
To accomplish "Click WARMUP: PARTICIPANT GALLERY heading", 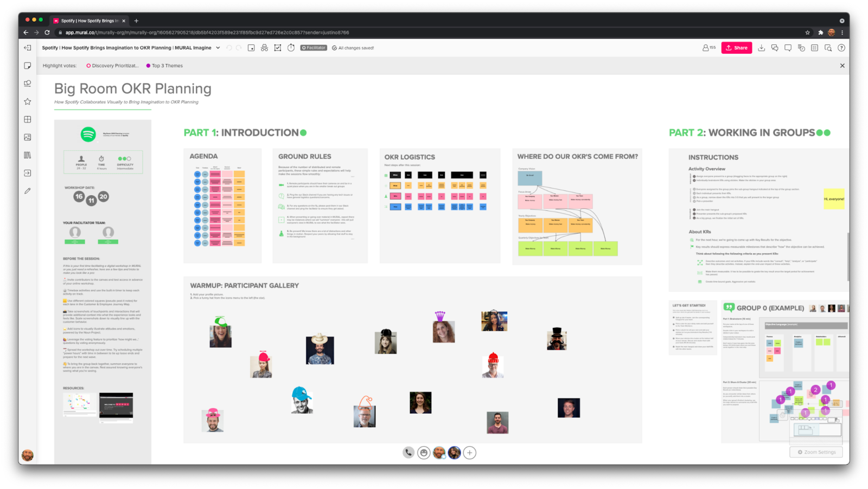I will pyautogui.click(x=245, y=286).
